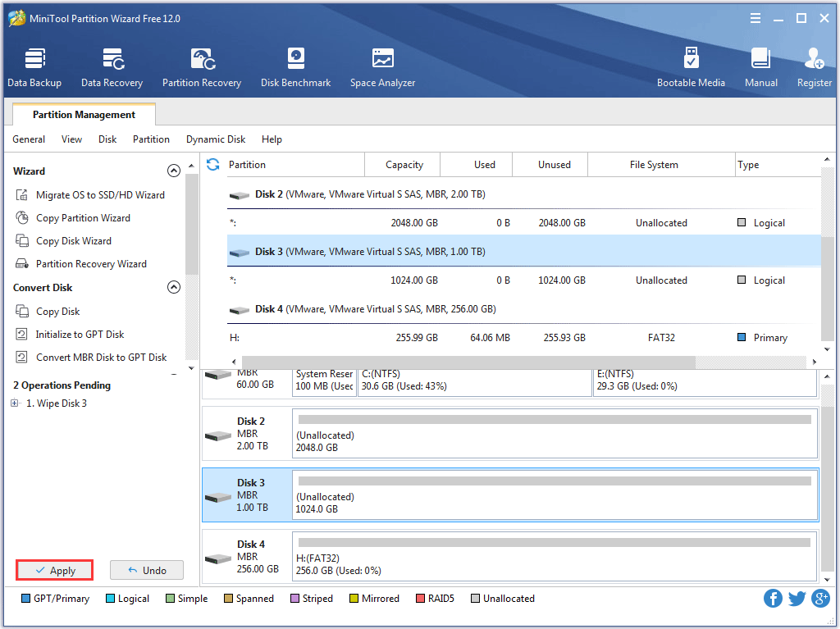Select Disk 3 unallocated 1024.0 GB block
This screenshot has width=840, height=629.
[x=555, y=495]
